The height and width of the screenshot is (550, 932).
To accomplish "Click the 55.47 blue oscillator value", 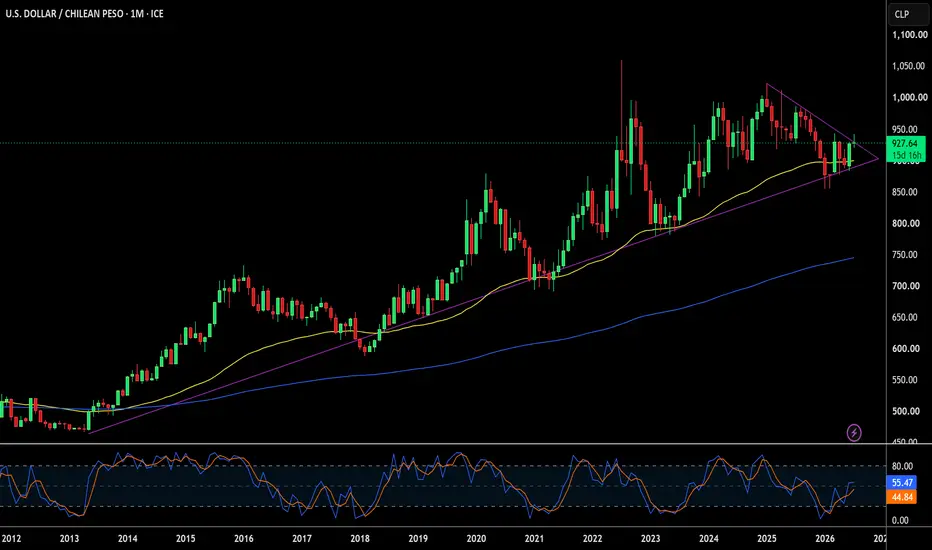I will [x=902, y=483].
